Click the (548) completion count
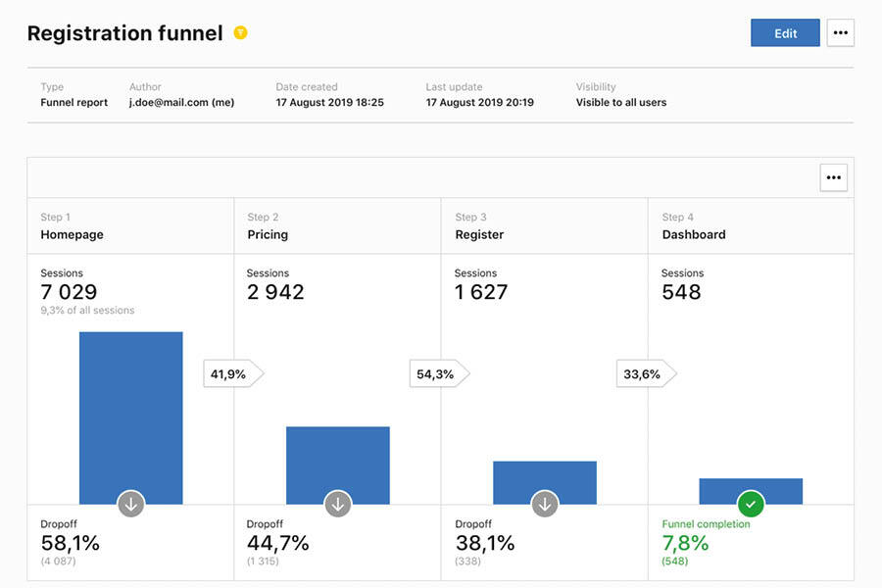 pyautogui.click(x=675, y=561)
